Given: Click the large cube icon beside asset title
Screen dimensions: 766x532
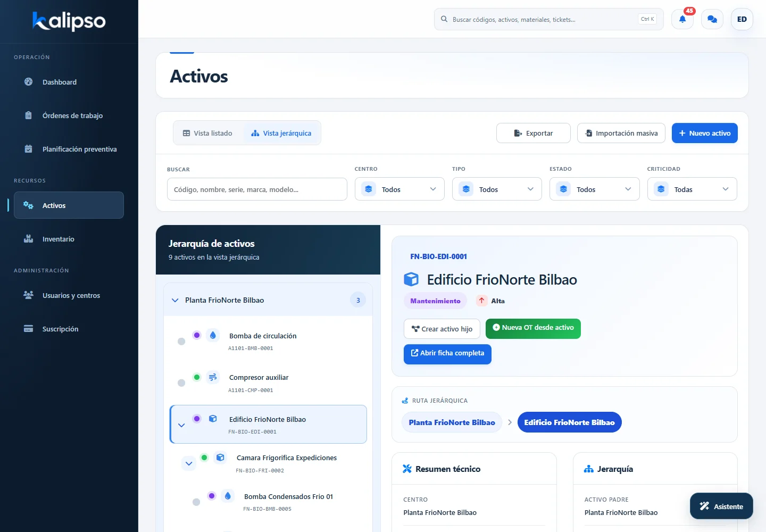Looking at the screenshot, I should [411, 279].
